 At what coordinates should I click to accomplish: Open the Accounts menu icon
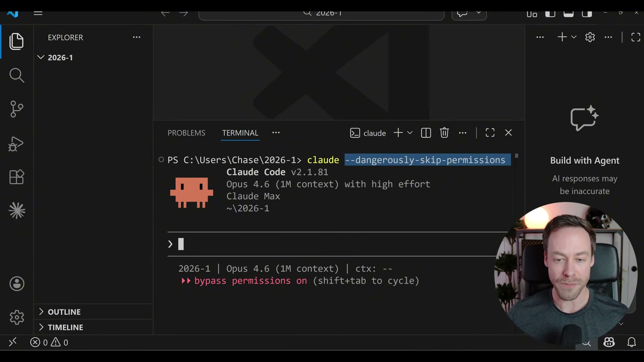coord(17,284)
